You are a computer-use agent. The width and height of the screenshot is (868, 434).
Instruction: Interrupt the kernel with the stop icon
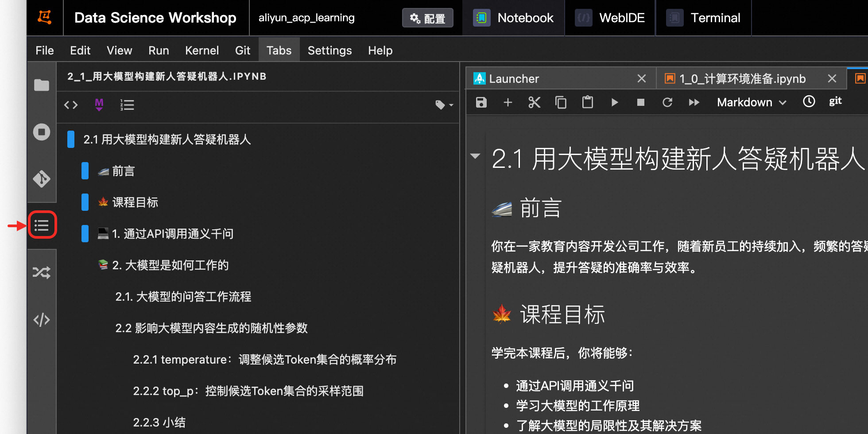tap(641, 102)
